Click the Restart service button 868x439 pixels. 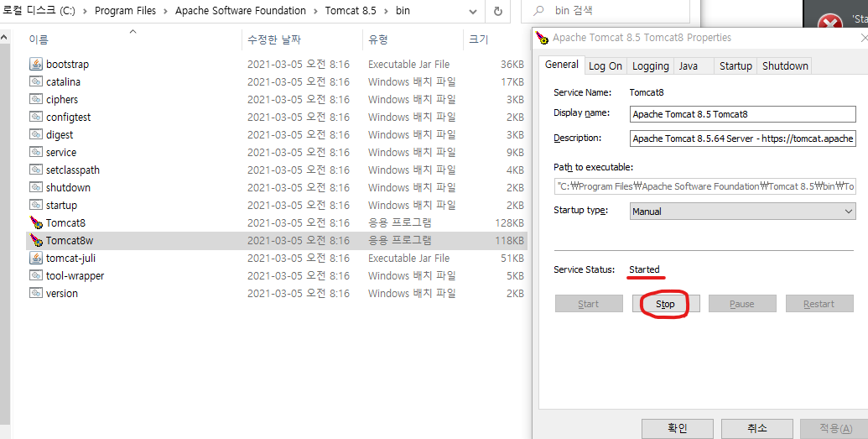pos(819,304)
